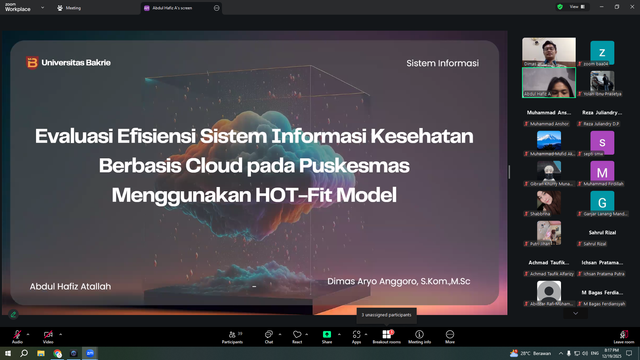Show hidden system tray icons

(x=561, y=353)
